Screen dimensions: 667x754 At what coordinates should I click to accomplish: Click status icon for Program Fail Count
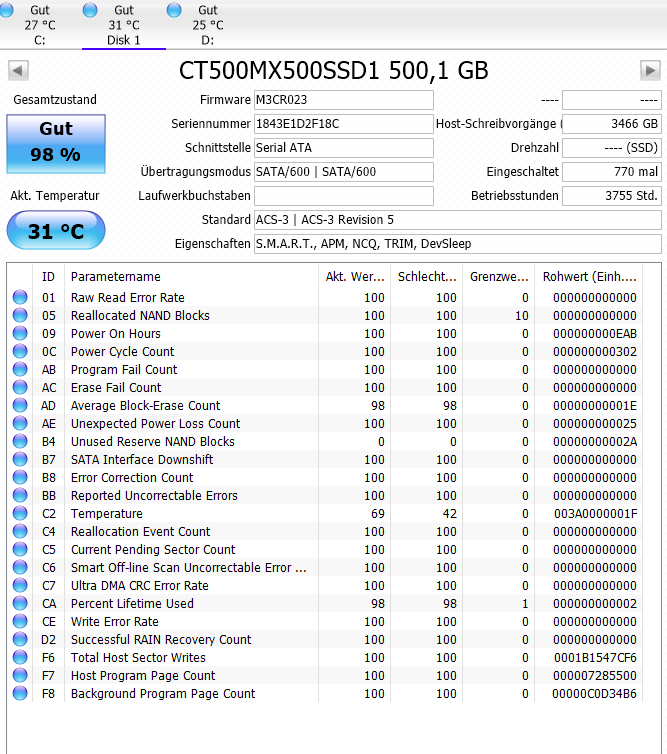click(20, 369)
